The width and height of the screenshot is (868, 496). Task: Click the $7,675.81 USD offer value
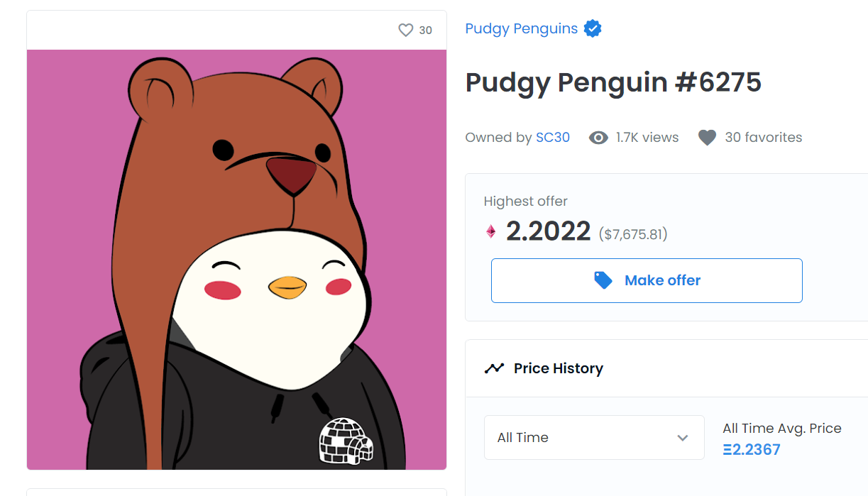(633, 233)
